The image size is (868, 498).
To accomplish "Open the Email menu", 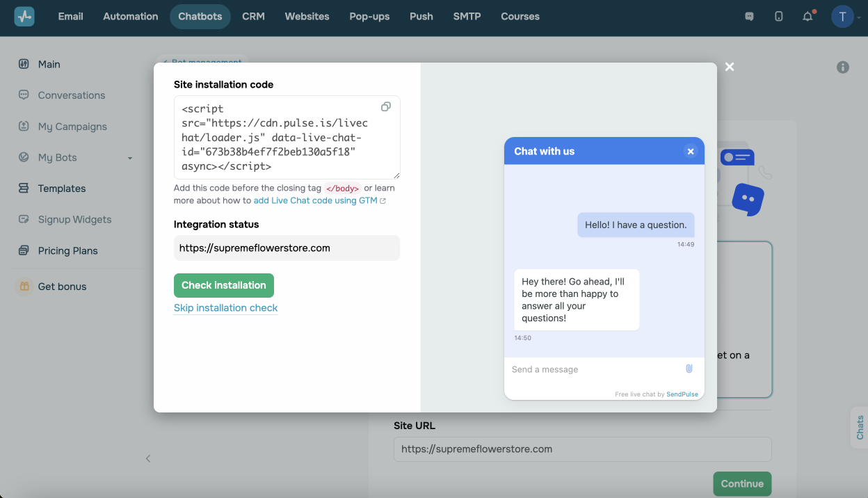I will point(71,17).
